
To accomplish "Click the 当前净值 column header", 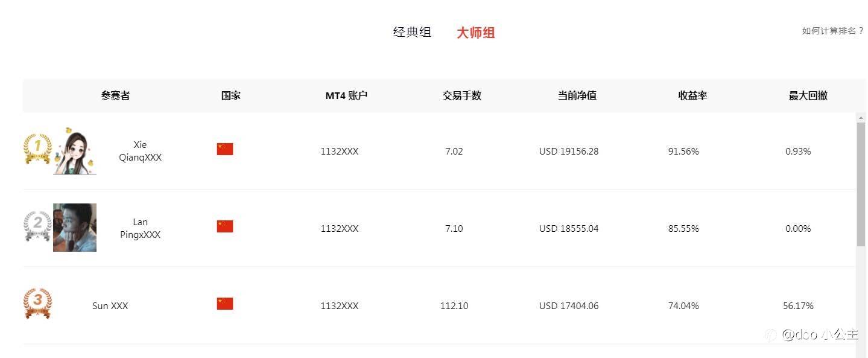I will point(577,95).
